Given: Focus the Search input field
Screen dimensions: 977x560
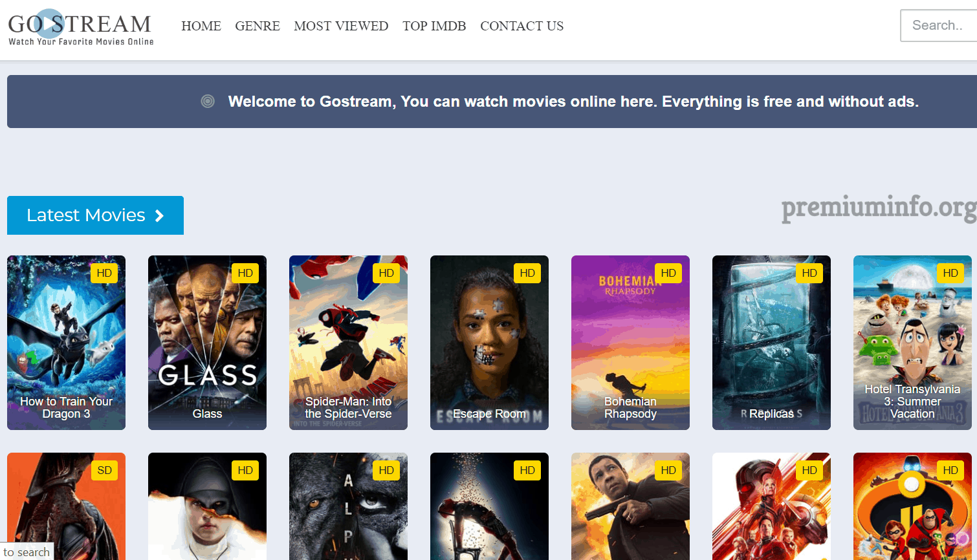Looking at the screenshot, I should (939, 26).
